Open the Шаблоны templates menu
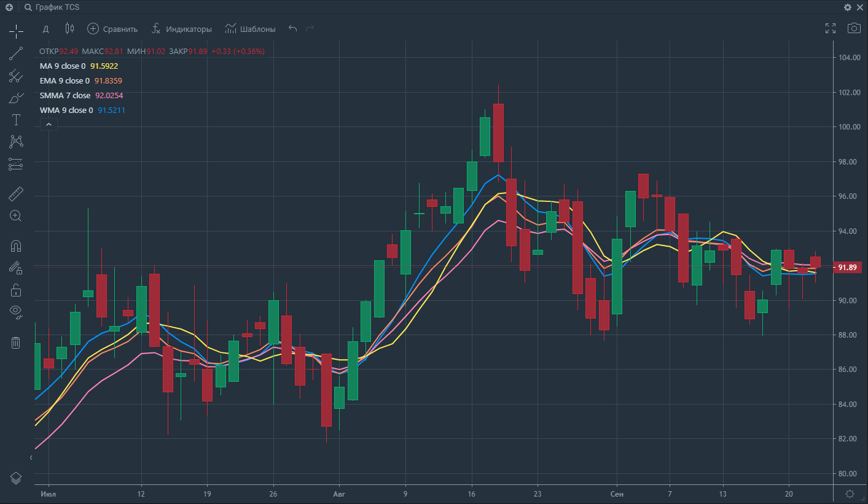868x504 pixels. pyautogui.click(x=250, y=29)
